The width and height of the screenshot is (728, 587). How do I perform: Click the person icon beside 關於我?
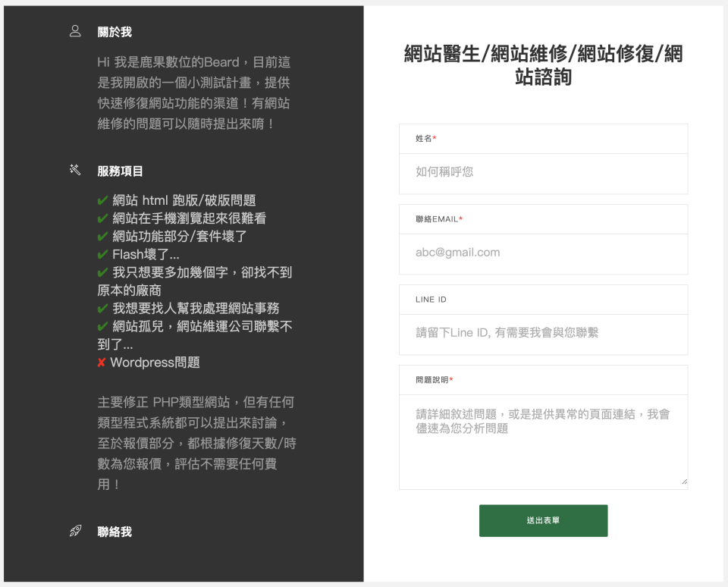point(75,31)
